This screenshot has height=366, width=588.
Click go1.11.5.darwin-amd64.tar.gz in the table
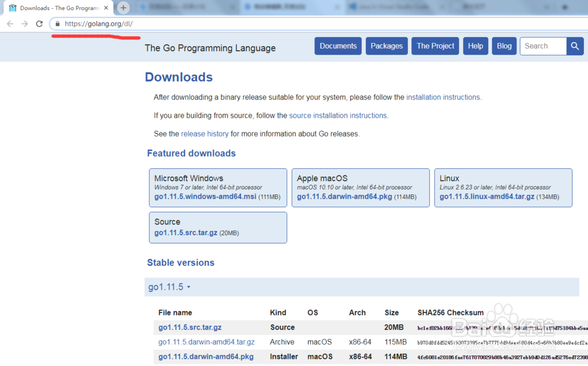(206, 342)
